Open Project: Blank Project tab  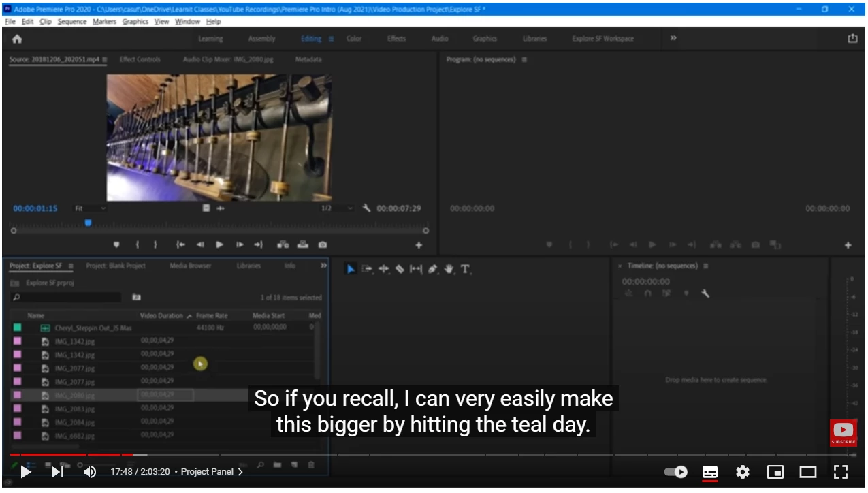coord(116,266)
